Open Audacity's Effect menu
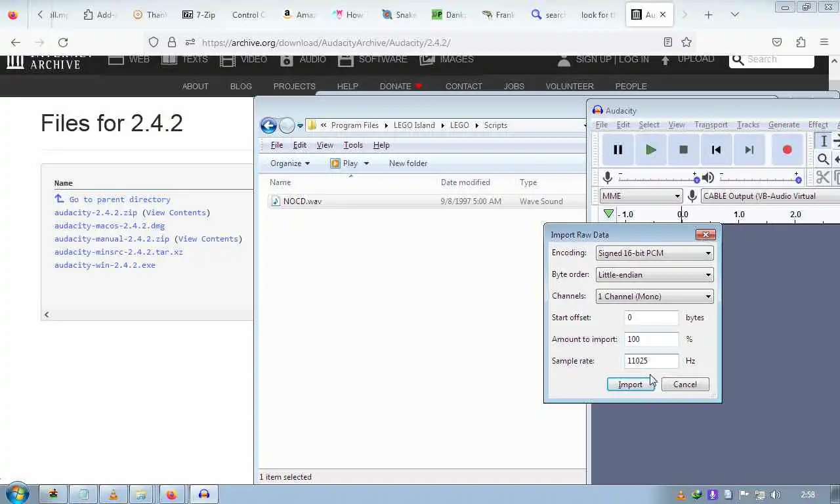 tap(818, 125)
